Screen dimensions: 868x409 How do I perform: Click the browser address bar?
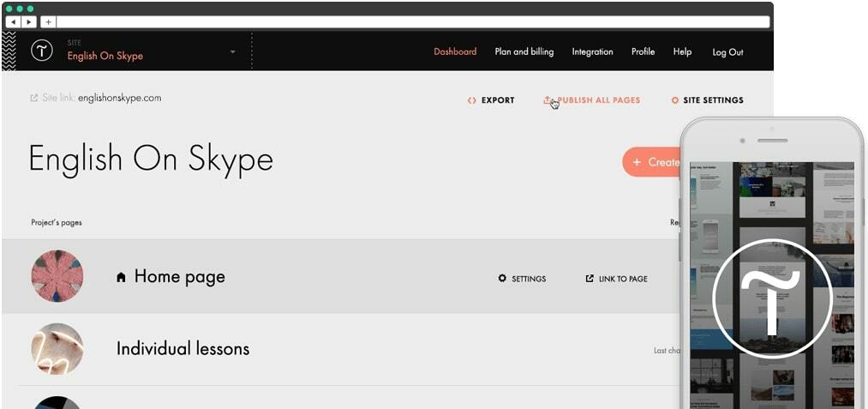coord(412,21)
